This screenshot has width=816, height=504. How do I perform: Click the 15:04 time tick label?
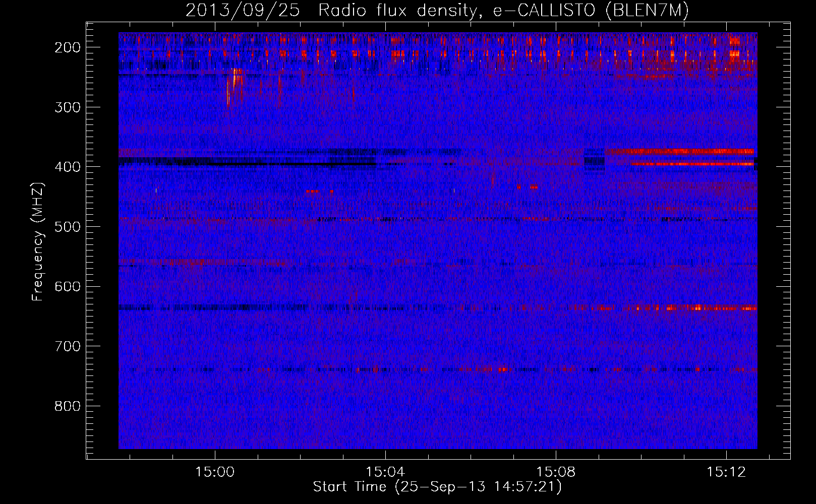click(x=385, y=472)
